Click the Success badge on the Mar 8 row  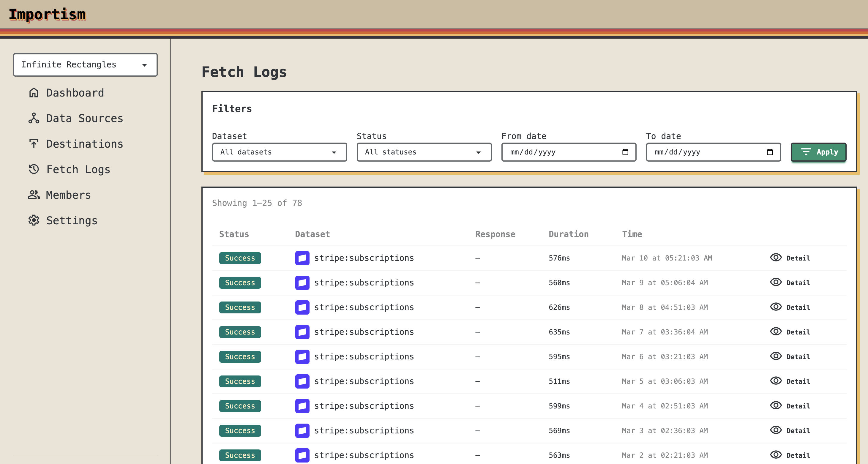[240, 307]
